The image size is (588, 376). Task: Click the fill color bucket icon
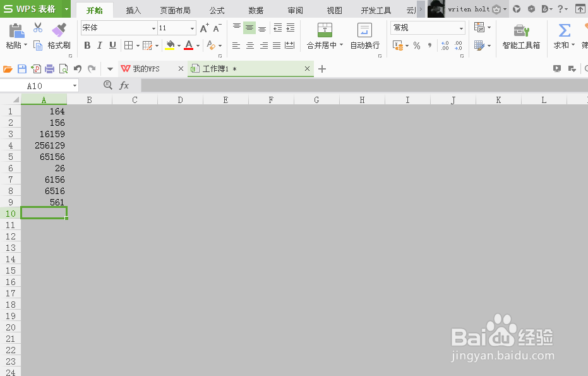pos(171,45)
